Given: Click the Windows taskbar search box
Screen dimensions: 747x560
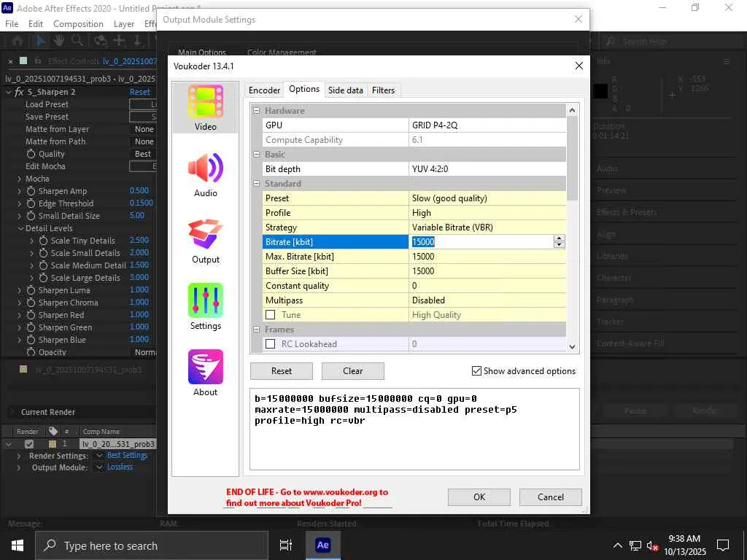Looking at the screenshot, I should click(152, 545).
